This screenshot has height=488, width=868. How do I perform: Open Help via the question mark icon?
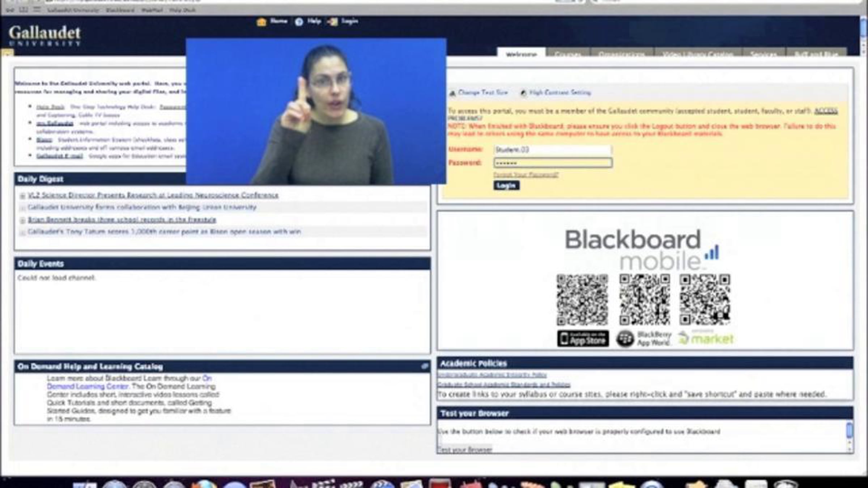pyautogui.click(x=299, y=22)
